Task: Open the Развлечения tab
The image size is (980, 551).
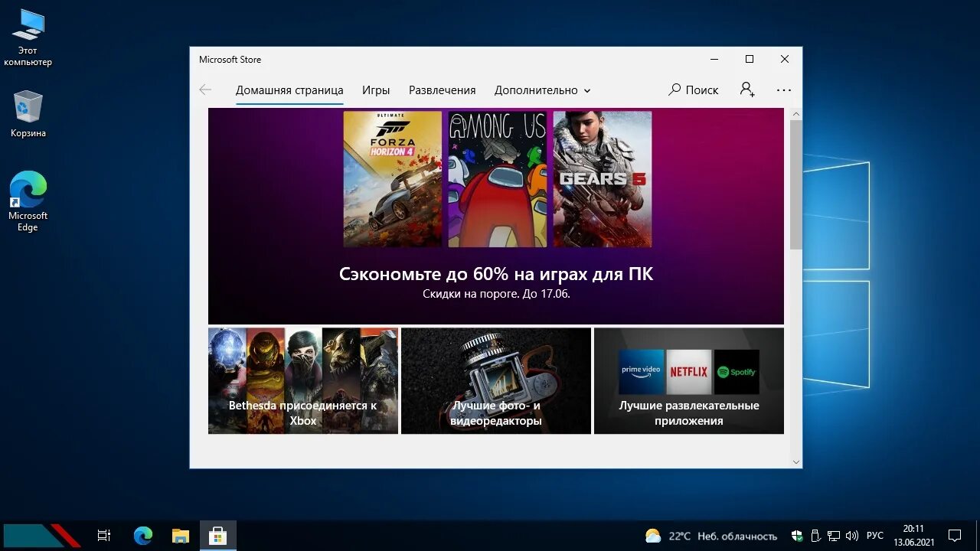Action: (x=442, y=90)
